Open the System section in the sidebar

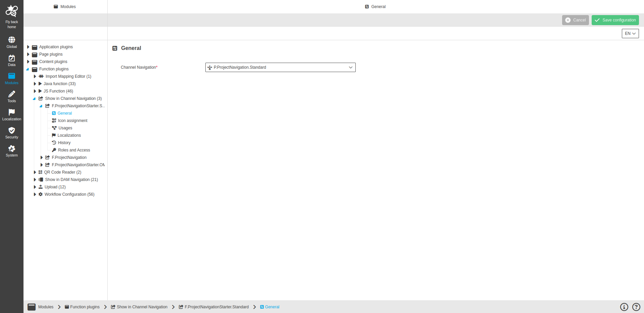pos(11,149)
